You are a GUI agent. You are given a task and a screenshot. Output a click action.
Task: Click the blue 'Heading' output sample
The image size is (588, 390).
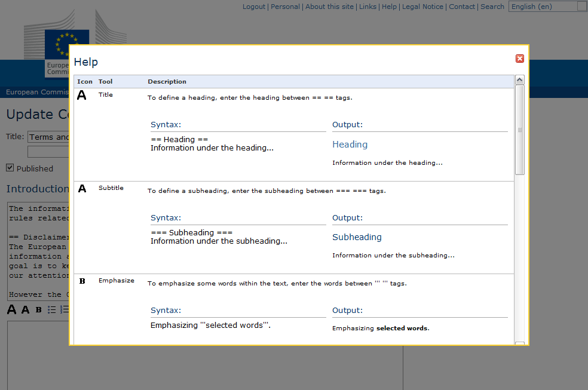(350, 145)
